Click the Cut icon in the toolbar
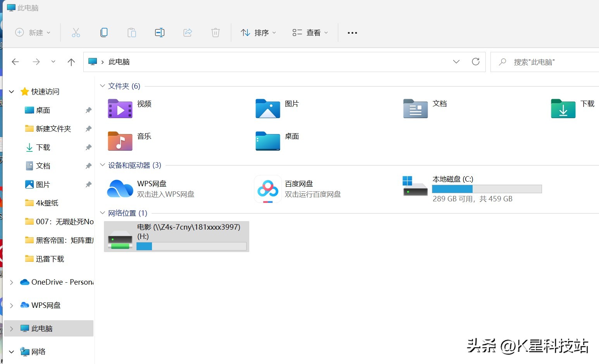This screenshot has height=364, width=599. [x=76, y=32]
